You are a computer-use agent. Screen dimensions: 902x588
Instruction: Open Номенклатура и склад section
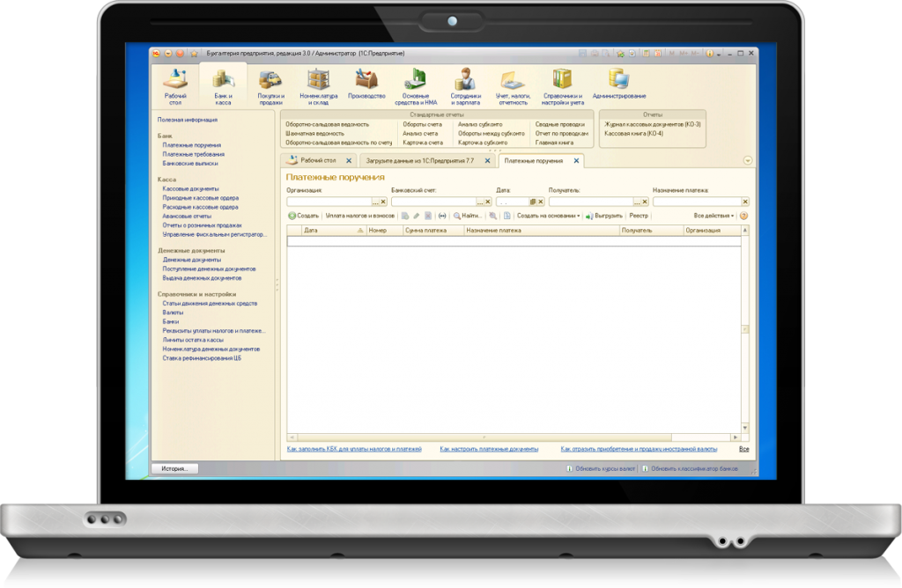[318, 85]
